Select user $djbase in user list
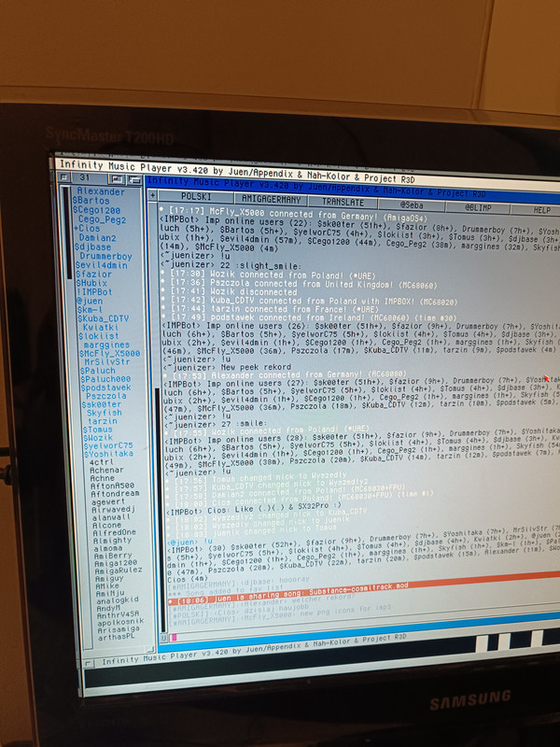This screenshot has height=747, width=560. [92, 247]
